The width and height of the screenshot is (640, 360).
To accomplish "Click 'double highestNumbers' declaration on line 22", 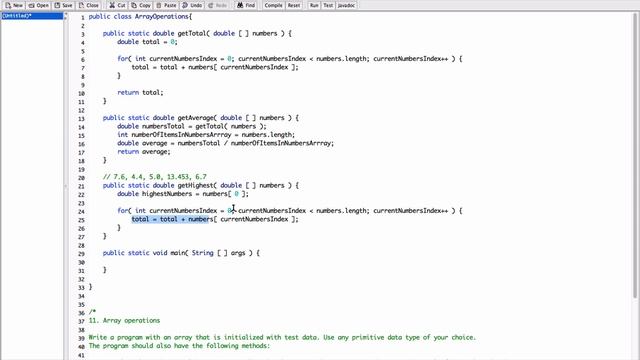I will (x=183, y=194).
